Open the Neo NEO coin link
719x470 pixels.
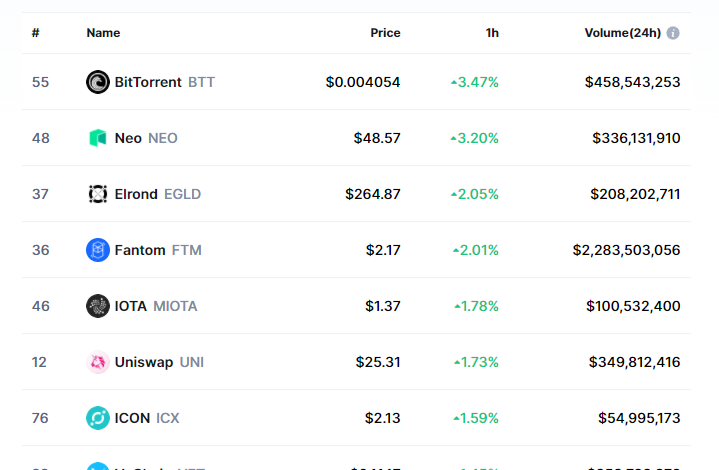(146, 138)
